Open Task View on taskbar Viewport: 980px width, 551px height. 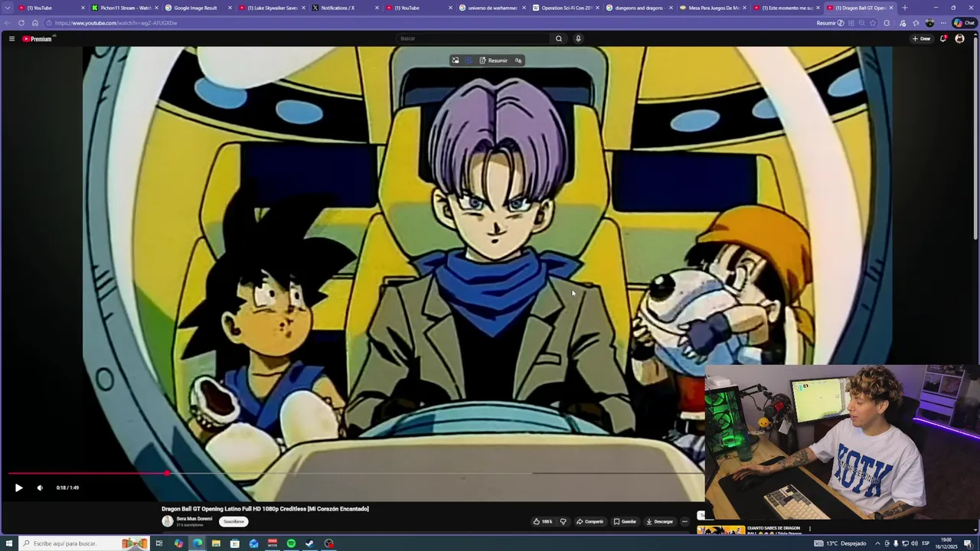[x=159, y=543]
